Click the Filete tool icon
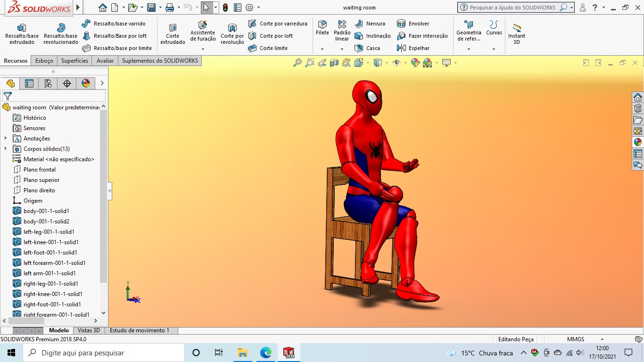The image size is (644, 362). pos(322,25)
